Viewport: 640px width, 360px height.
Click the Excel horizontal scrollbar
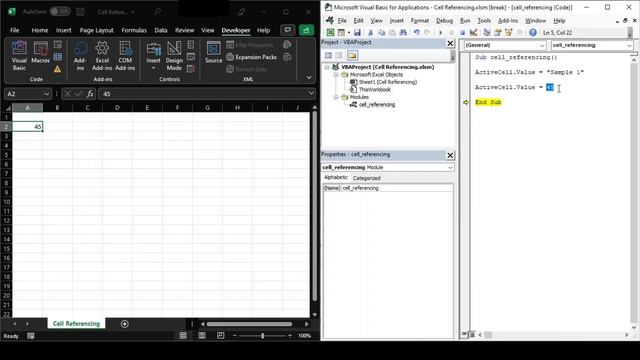coord(249,324)
